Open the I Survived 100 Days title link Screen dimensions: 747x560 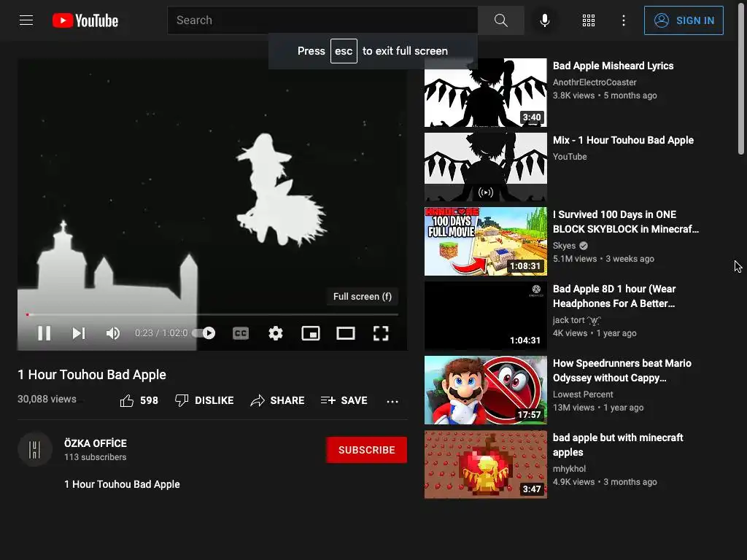tap(625, 222)
